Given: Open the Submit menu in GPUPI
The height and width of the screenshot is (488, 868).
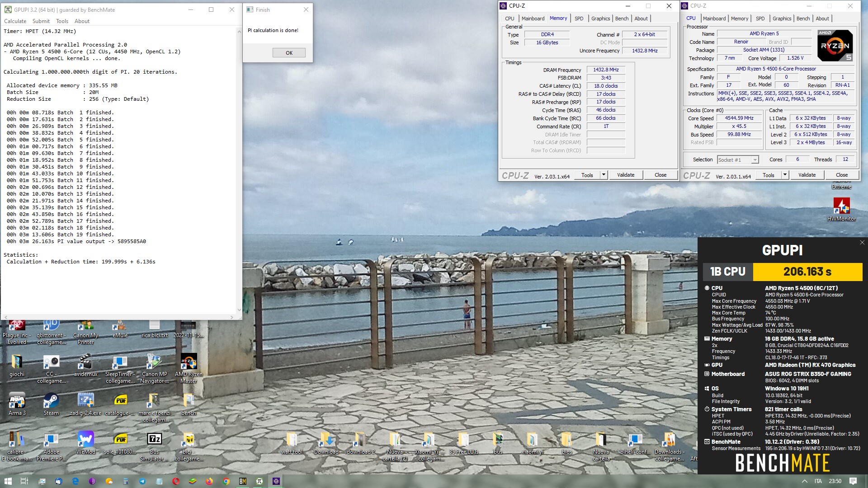Looking at the screenshot, I should click(x=41, y=21).
